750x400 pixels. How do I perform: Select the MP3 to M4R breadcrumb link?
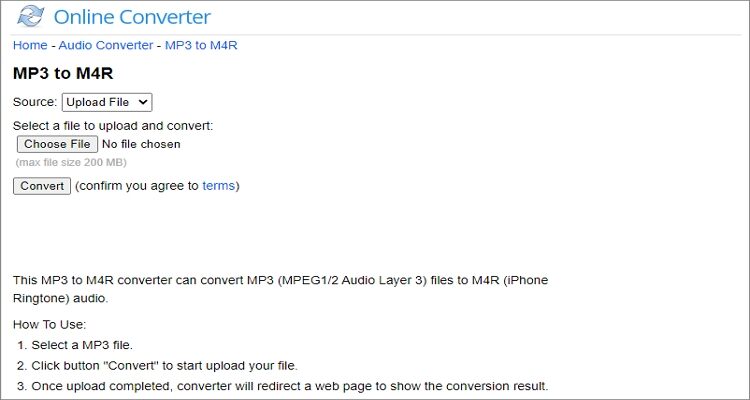point(201,45)
